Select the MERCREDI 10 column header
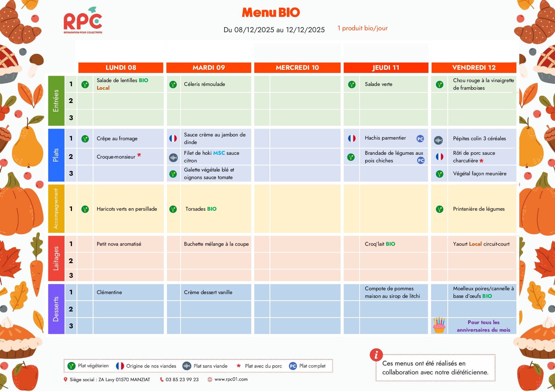 297,68
